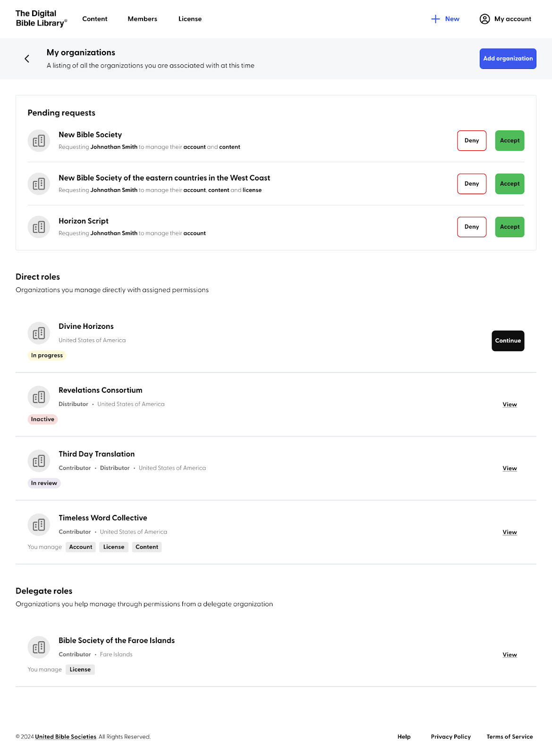Continue the Divine Horizons setup

tap(508, 341)
